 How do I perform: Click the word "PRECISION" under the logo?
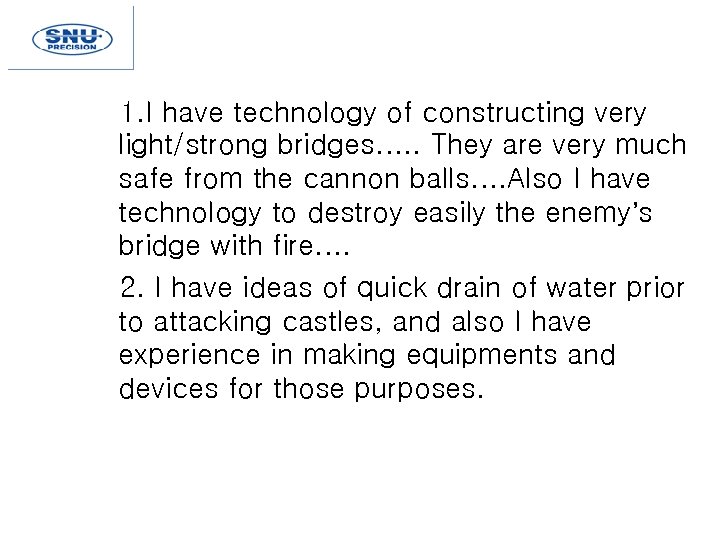click(72, 47)
